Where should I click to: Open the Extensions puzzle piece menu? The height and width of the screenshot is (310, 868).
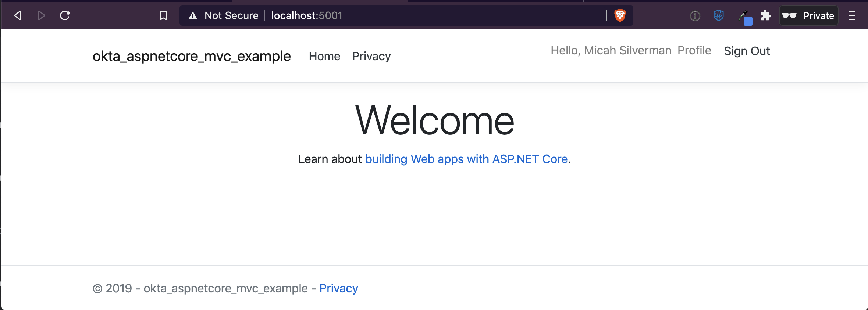coord(766,15)
